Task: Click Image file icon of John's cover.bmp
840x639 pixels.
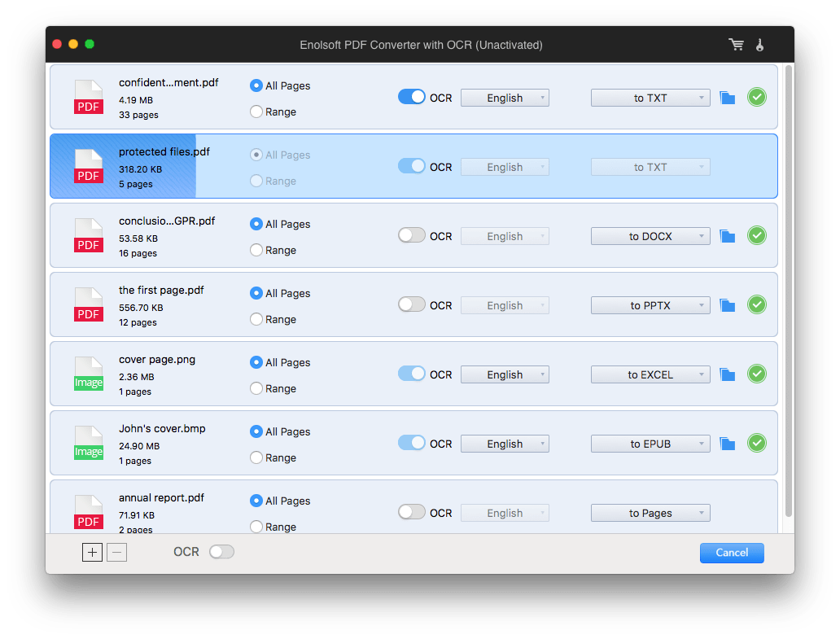Action: point(89,443)
